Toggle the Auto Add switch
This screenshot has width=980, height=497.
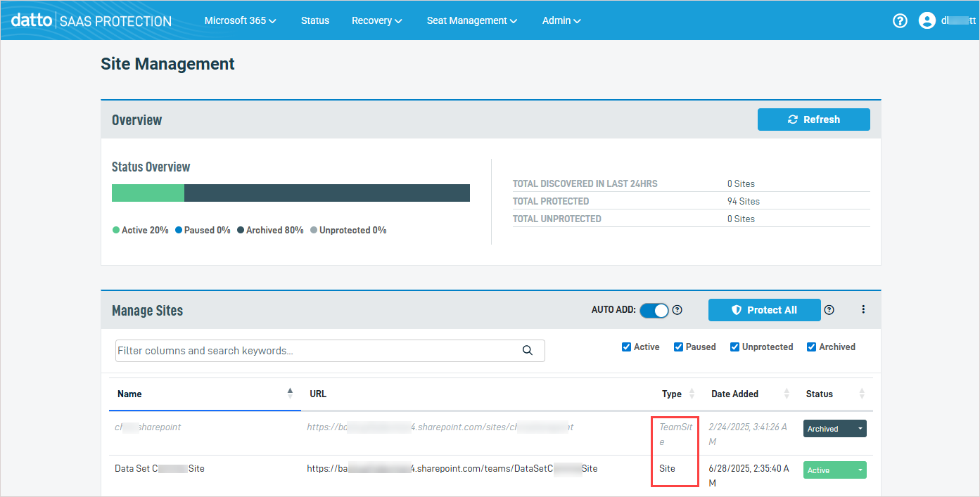click(654, 310)
